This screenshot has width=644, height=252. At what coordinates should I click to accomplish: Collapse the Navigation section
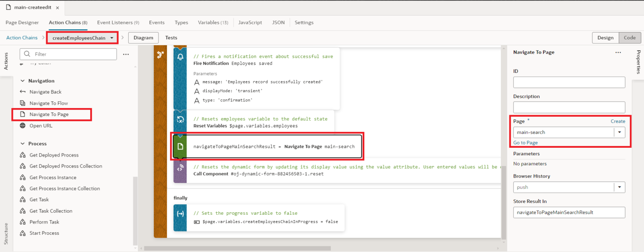click(23, 81)
